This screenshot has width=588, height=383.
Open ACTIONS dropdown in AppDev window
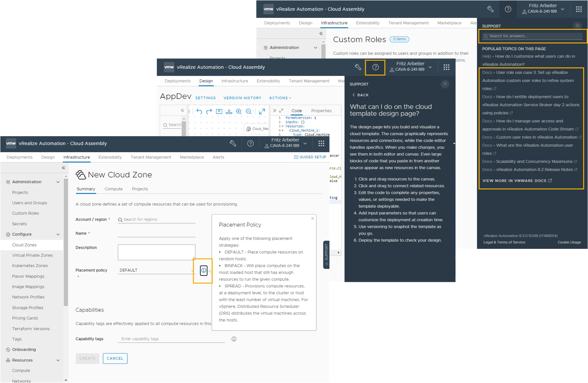click(x=280, y=98)
